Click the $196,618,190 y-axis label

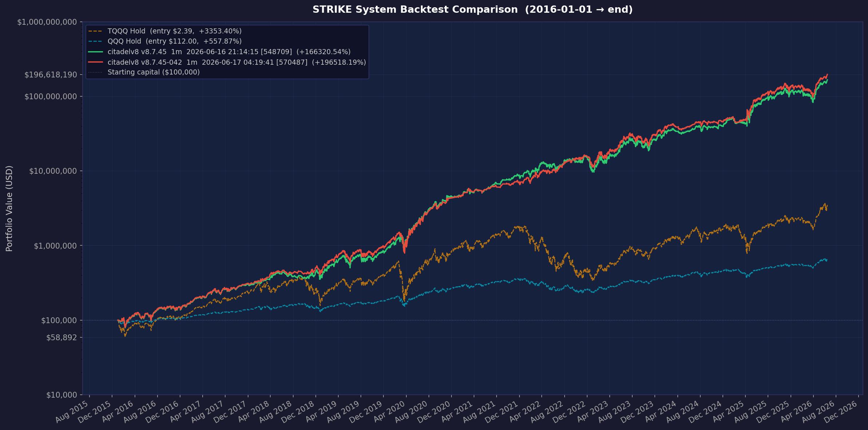click(x=51, y=75)
